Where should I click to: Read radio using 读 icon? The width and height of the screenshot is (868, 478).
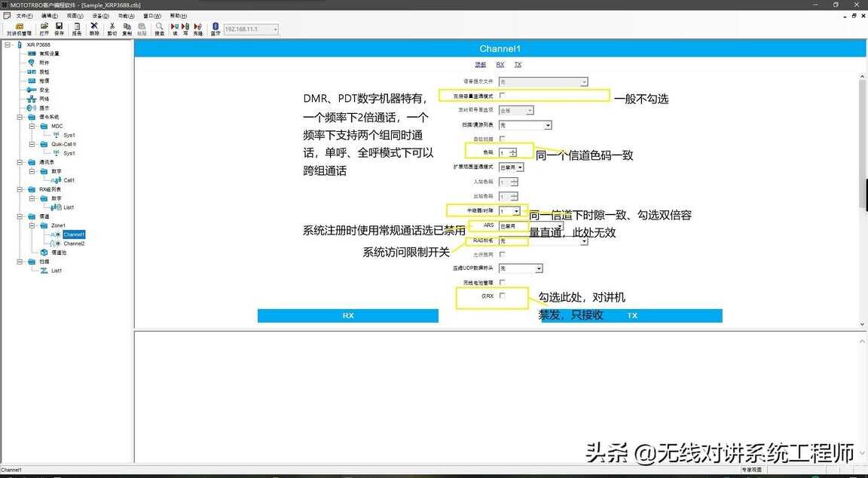175,29
